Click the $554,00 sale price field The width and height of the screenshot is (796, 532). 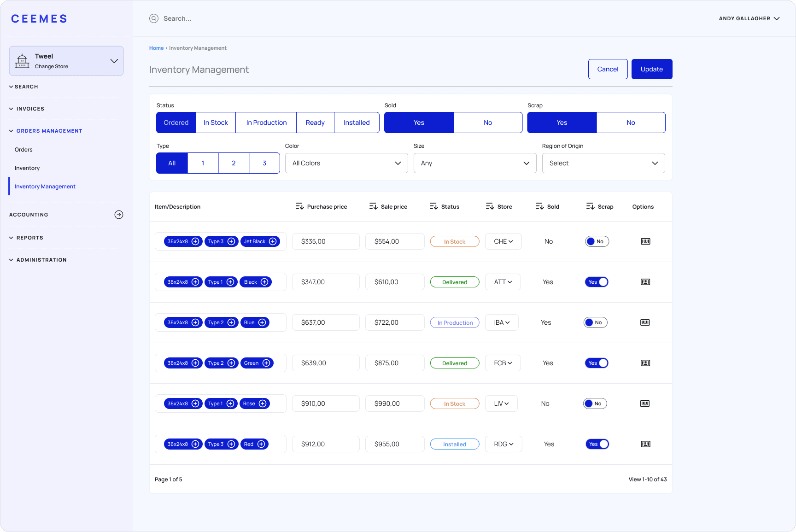coord(395,241)
